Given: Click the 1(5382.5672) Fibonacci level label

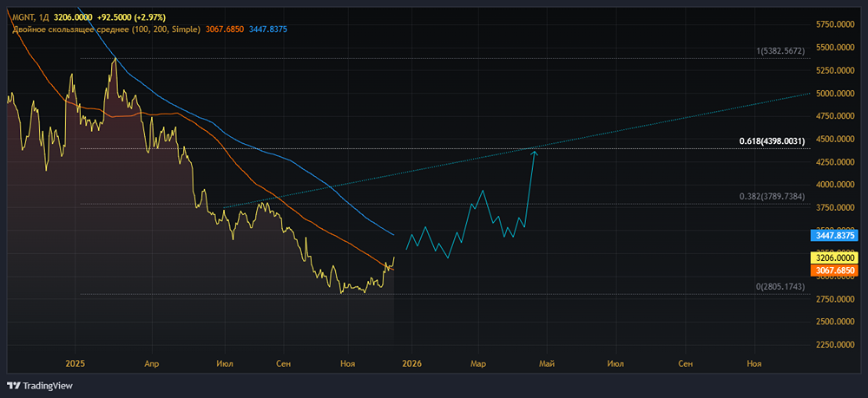Looking at the screenshot, I should (780, 51).
